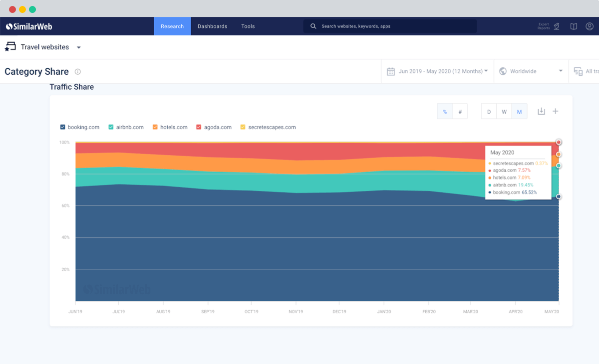599x364 pixels.
Task: Select weekly granularity W
Action: coord(504,112)
